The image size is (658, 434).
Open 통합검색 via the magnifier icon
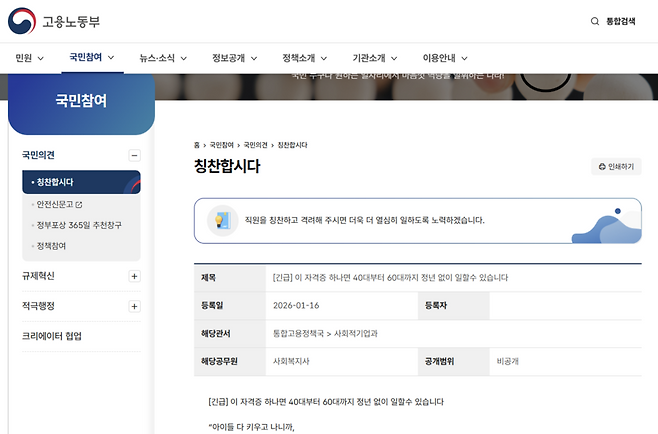[596, 21]
